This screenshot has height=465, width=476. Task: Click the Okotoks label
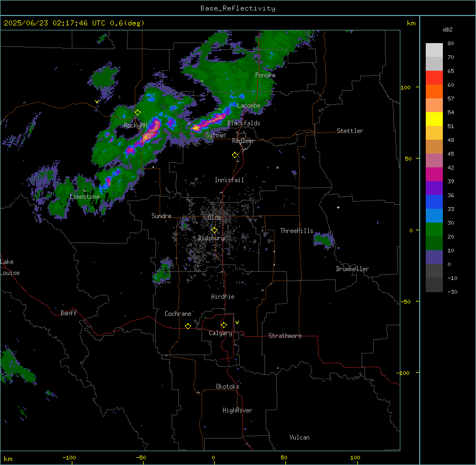pos(228,387)
